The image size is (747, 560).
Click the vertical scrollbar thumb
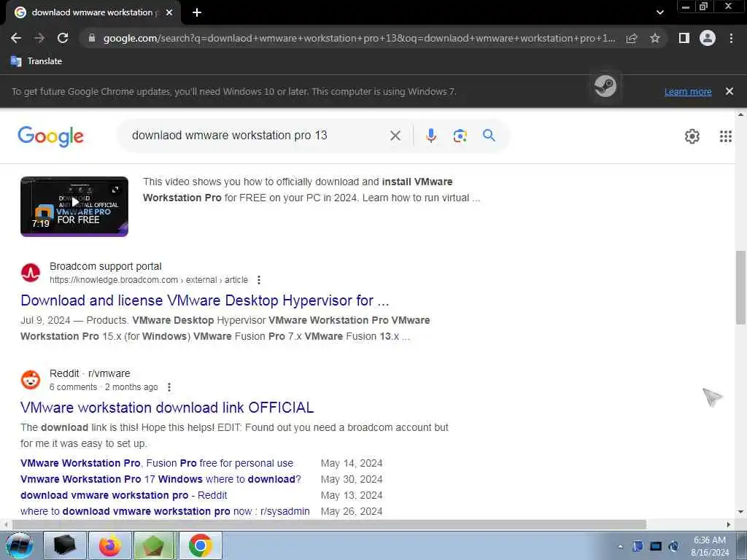click(x=740, y=287)
